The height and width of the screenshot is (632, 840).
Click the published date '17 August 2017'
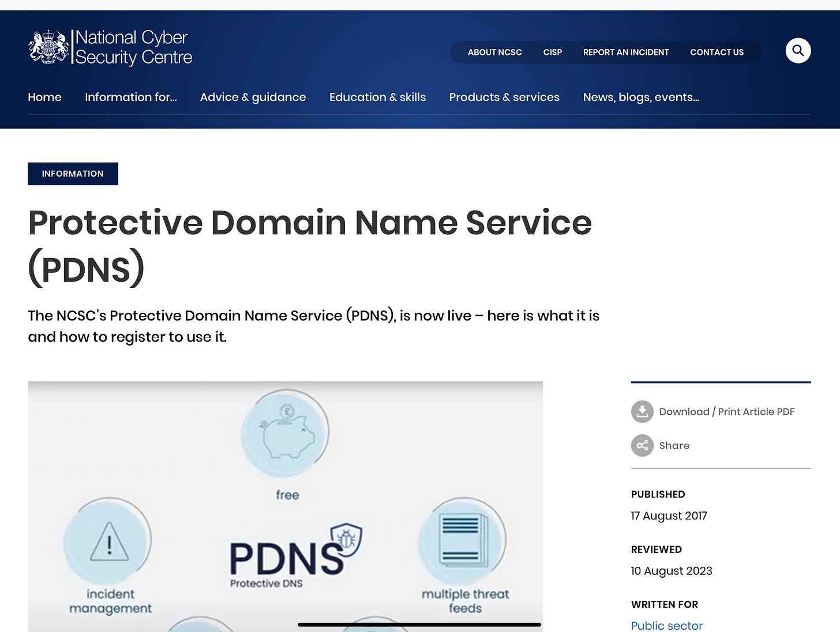(x=669, y=516)
